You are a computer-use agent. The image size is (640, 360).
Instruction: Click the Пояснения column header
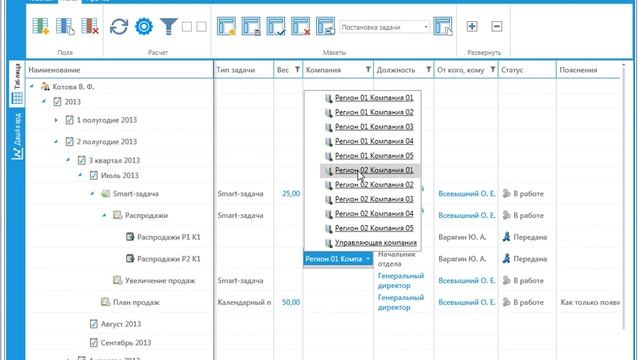pyautogui.click(x=588, y=70)
